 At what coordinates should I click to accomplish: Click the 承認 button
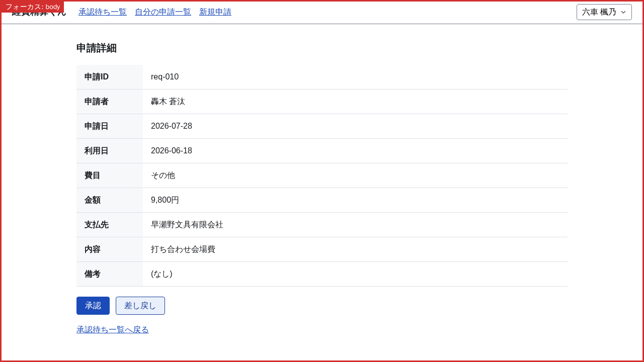click(x=93, y=306)
